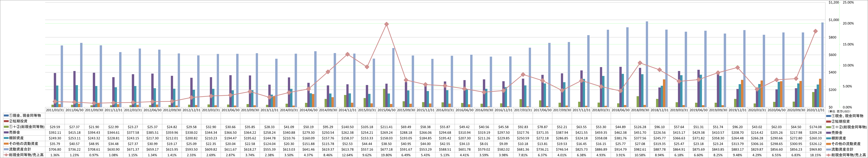The image size is (868, 158).
Task: Select the $381.76 inventory cell
Action: click(x=620, y=138)
